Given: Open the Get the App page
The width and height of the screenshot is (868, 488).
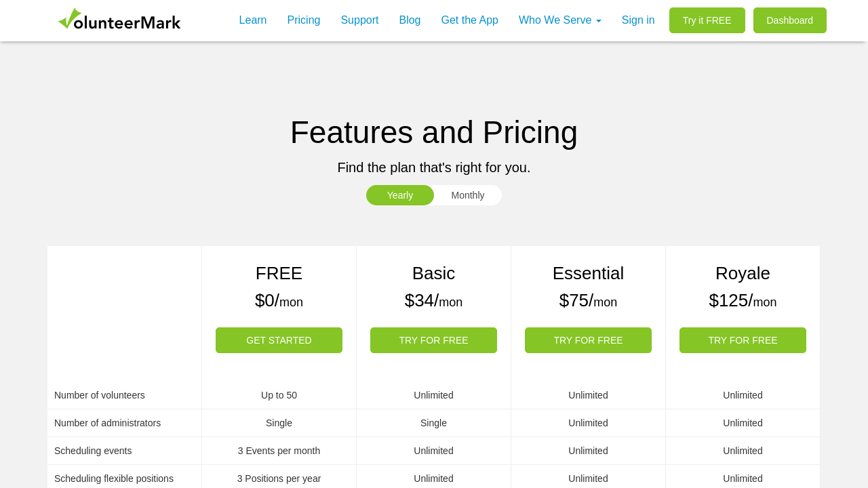Looking at the screenshot, I should [x=469, y=20].
